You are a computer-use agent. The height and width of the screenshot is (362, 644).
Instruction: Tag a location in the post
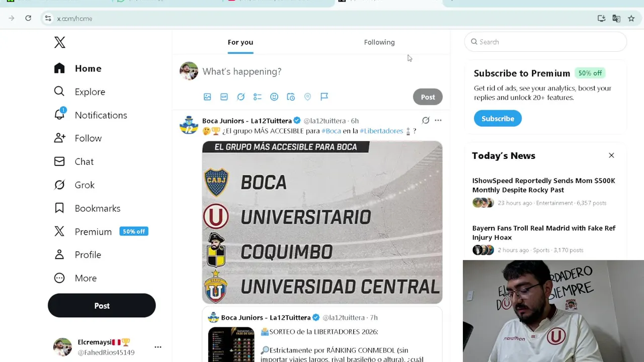pos(307,97)
